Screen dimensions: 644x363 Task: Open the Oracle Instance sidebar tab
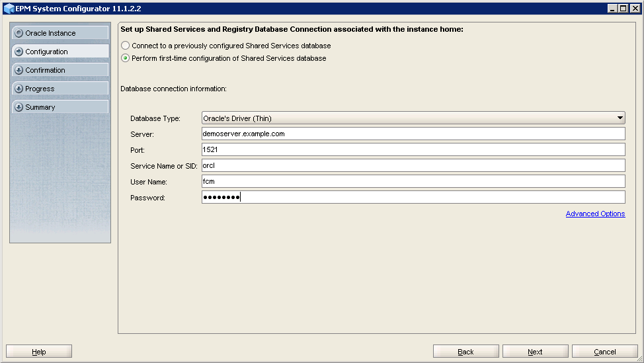click(60, 33)
